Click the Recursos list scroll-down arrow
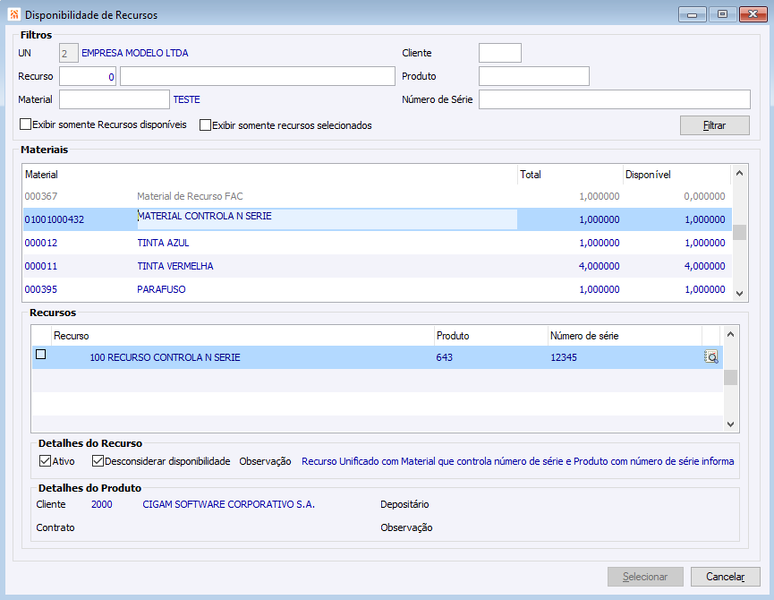Image resolution: width=774 pixels, height=600 pixels. [731, 424]
